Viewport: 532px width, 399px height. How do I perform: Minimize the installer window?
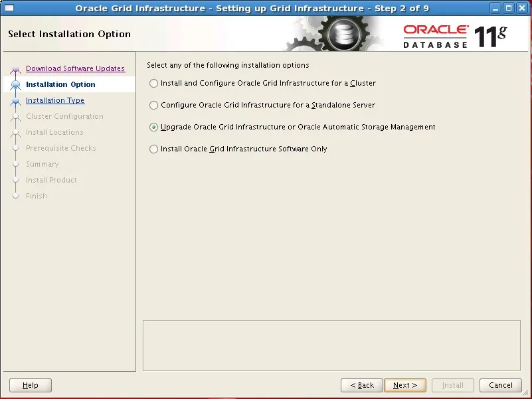coord(495,8)
